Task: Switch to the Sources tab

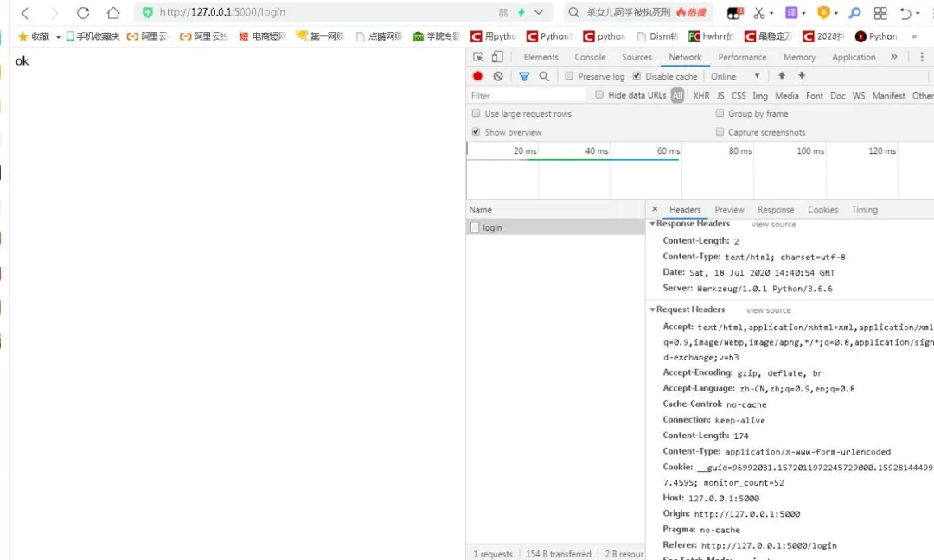Action: coord(637,57)
